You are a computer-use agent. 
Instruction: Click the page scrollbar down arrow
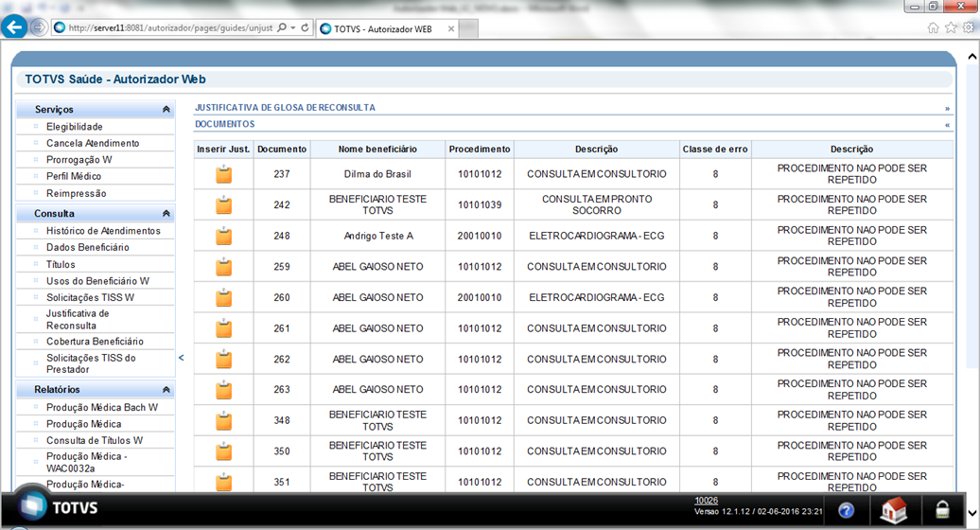pyautogui.click(x=971, y=514)
